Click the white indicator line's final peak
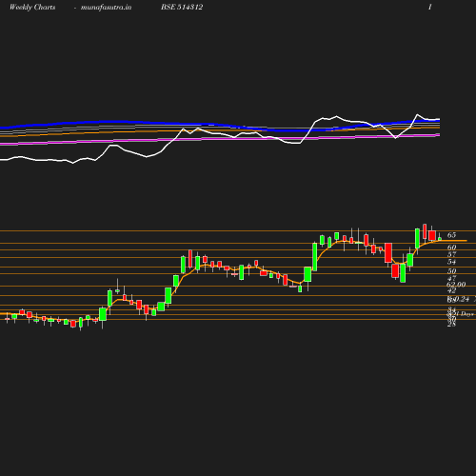 click(418, 114)
